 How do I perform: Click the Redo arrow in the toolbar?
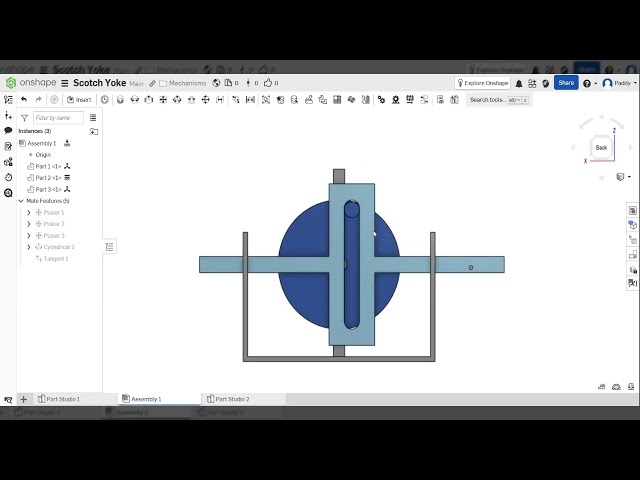pyautogui.click(x=38, y=100)
